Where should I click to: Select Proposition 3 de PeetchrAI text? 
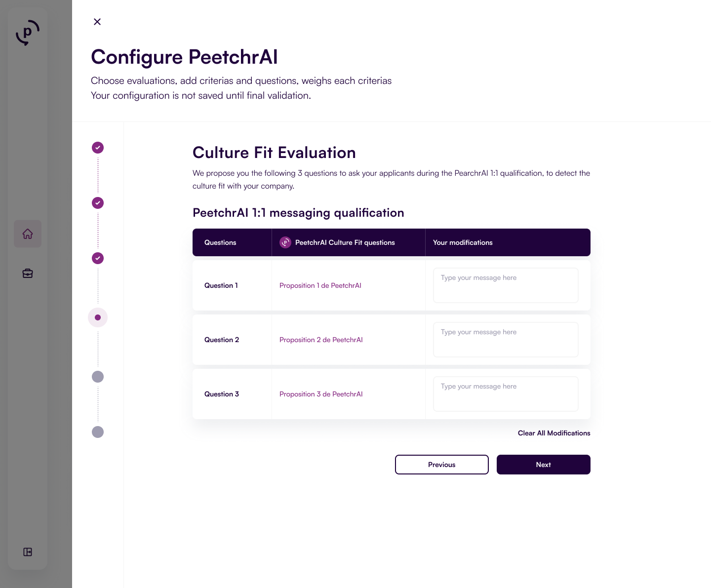(321, 394)
